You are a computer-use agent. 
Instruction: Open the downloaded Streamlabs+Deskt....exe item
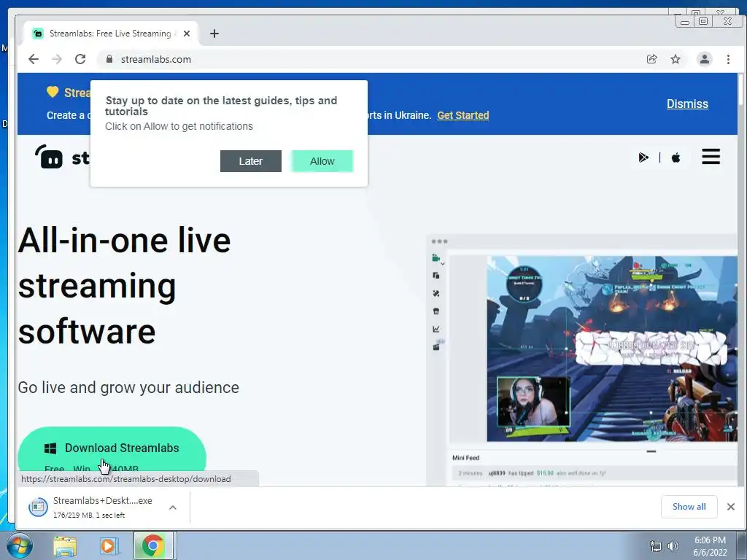90,507
